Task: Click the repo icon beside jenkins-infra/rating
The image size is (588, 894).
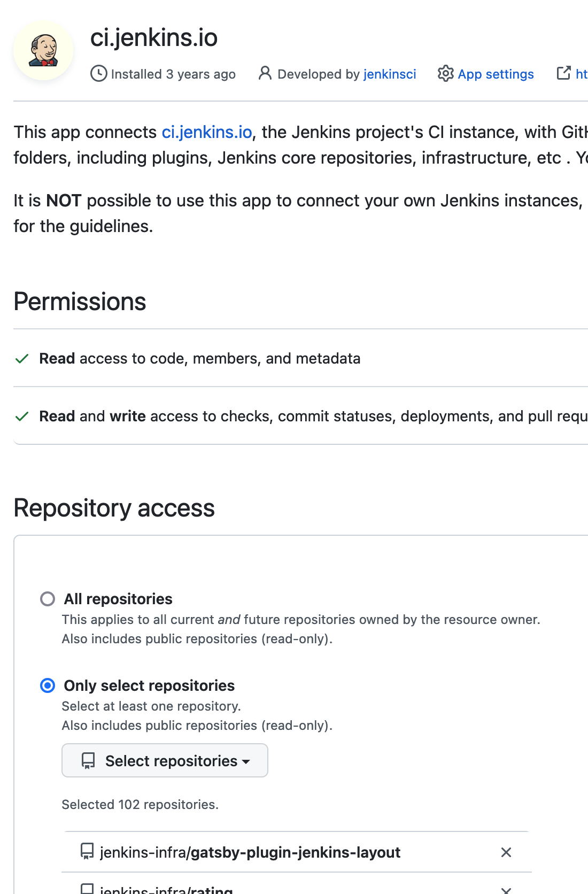Action: pyautogui.click(x=87, y=888)
